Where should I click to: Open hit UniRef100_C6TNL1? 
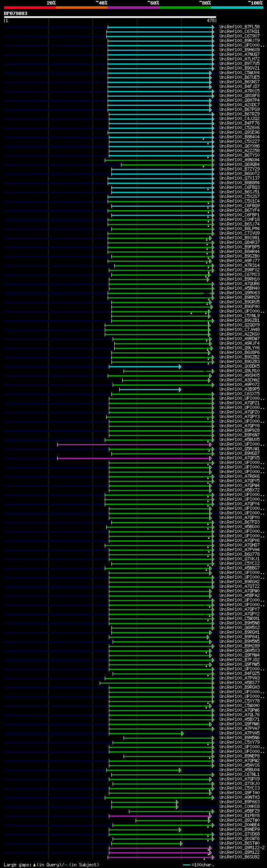[239, 774]
